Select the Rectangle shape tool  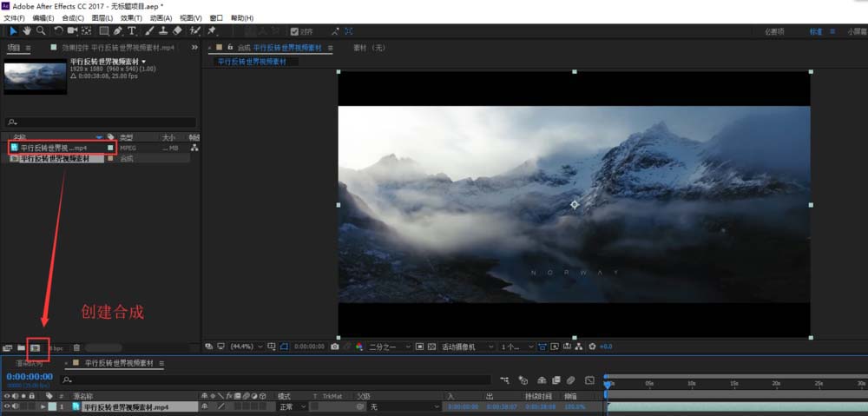click(x=103, y=31)
